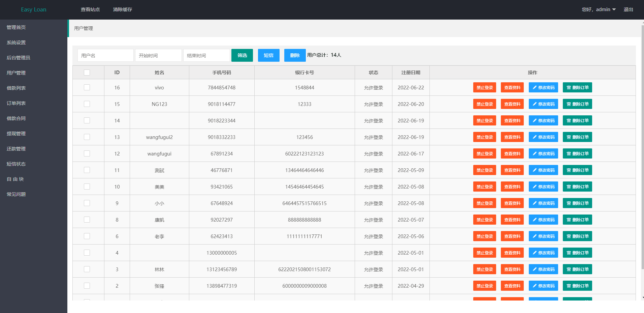Open 借款列表 in the sidebar
This screenshot has height=313, width=644.
point(16,88)
